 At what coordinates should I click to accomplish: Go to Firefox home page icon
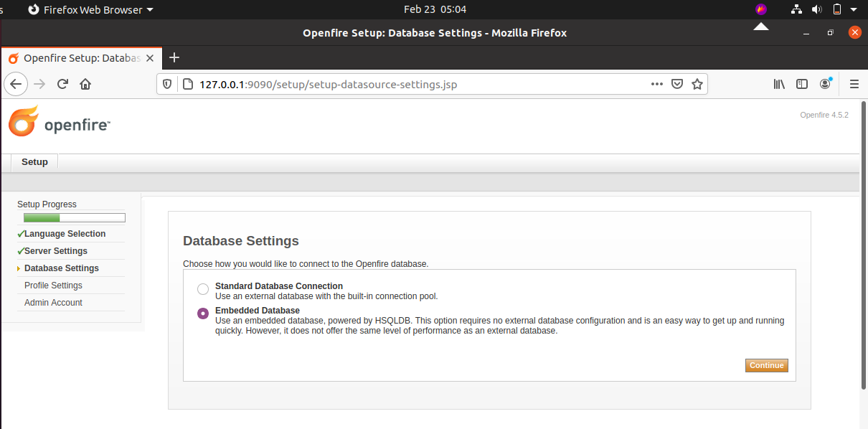85,84
